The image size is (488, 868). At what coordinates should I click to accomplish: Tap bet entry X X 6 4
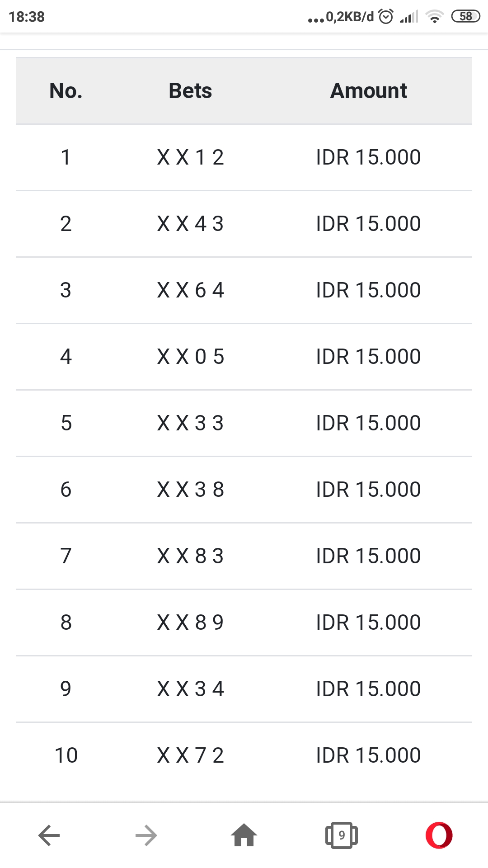coord(190,290)
